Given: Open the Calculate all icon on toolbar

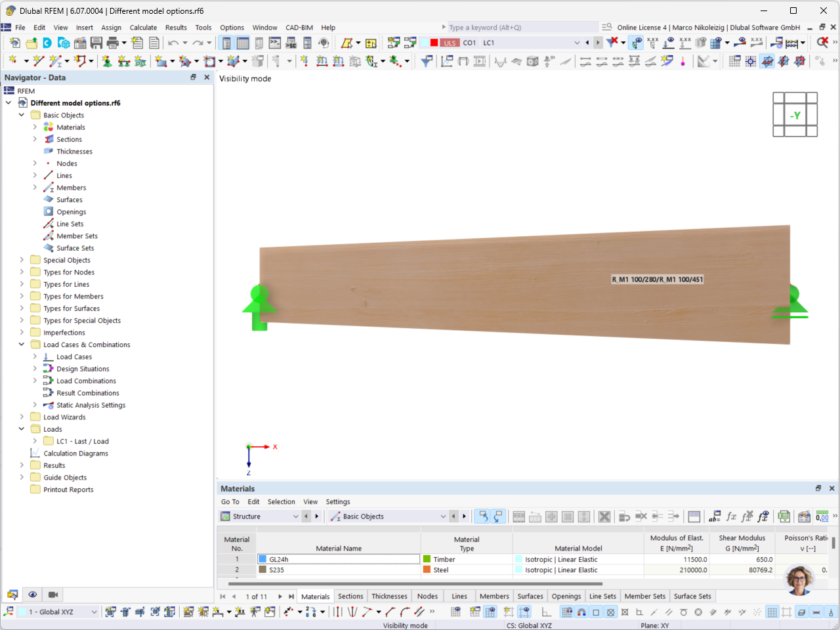Looking at the screenshot, I should pyautogui.click(x=792, y=42).
